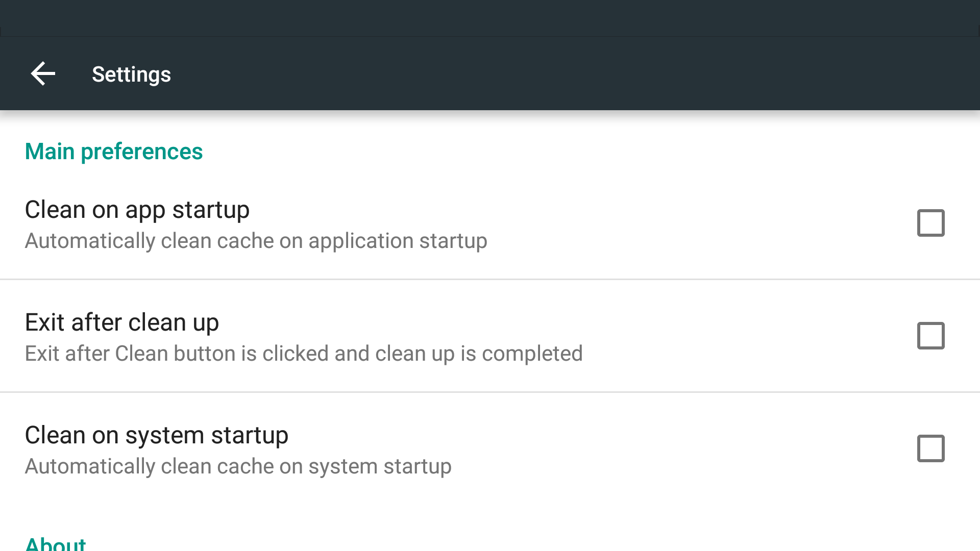
Task: Click the system startup cache description
Action: 238,466
